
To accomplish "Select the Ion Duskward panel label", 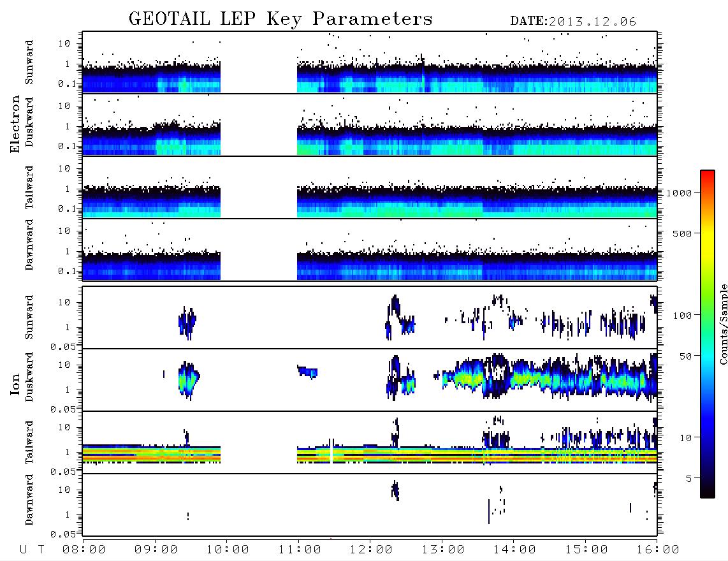I will pyautogui.click(x=29, y=377).
